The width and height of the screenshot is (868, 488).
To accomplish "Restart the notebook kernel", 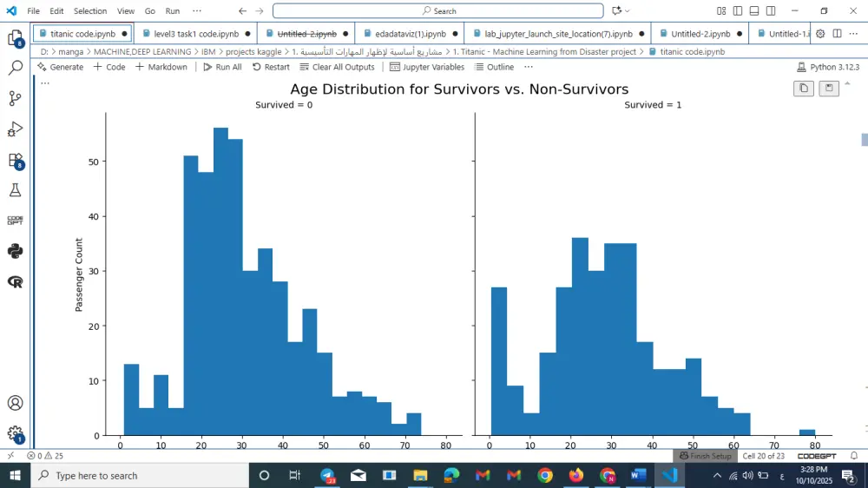I will 271,67.
